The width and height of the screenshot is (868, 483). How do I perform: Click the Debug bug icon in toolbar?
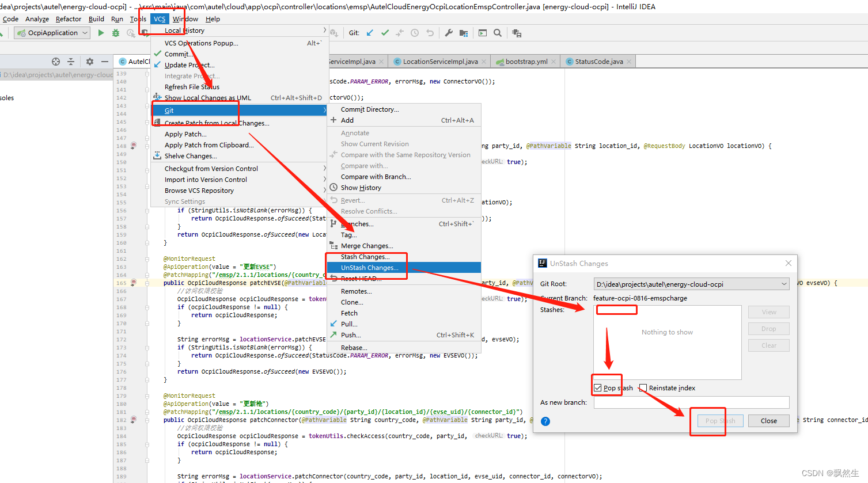pyautogui.click(x=116, y=33)
